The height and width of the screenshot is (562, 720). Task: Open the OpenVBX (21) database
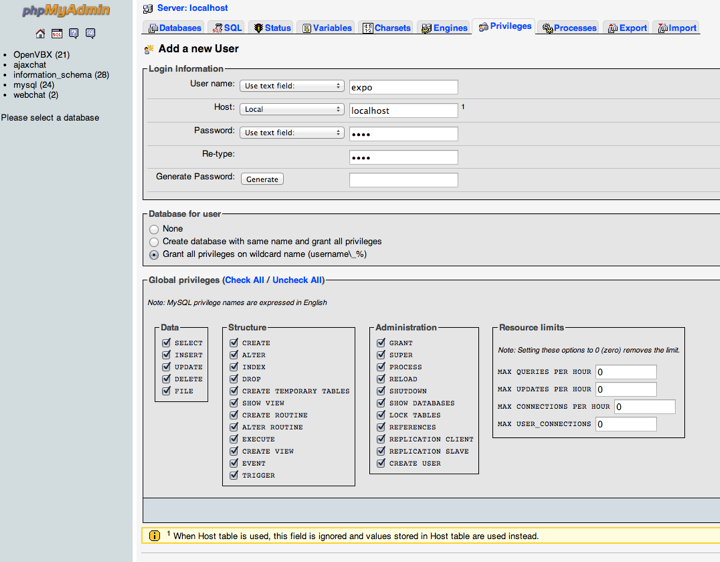pos(41,55)
